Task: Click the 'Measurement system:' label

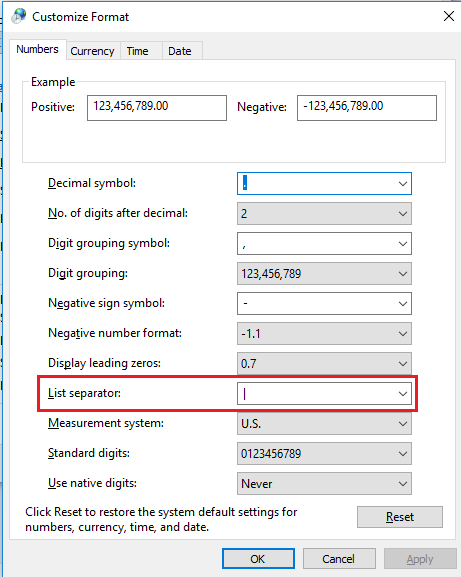Action: click(106, 423)
